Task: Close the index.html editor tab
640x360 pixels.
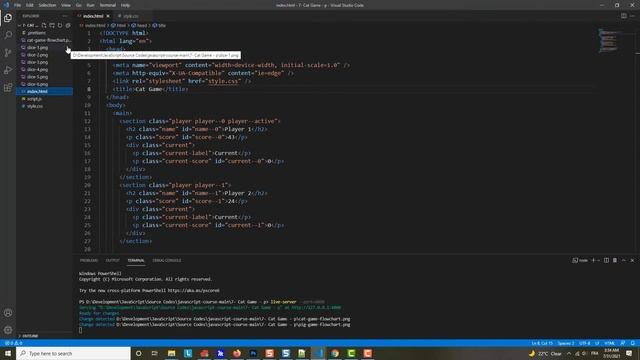Action: tap(108, 16)
